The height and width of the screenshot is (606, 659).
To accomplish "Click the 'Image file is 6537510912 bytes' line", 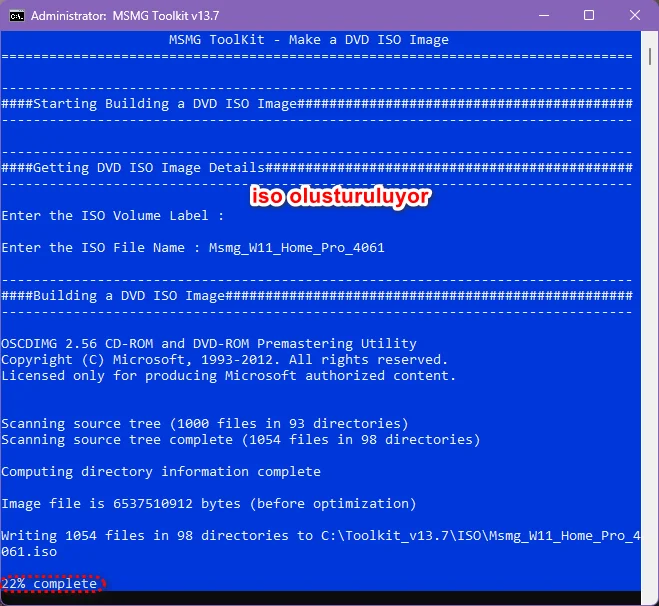I will tap(209, 503).
